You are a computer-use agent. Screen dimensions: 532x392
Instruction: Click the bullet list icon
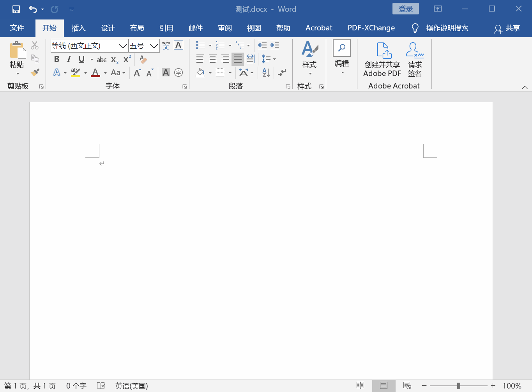[x=200, y=45]
